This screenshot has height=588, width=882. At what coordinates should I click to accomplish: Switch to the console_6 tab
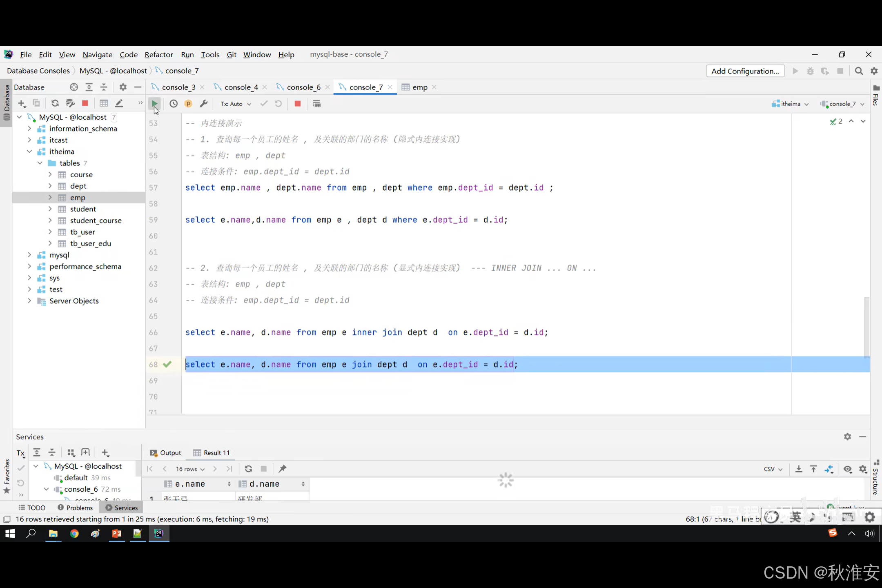[303, 87]
